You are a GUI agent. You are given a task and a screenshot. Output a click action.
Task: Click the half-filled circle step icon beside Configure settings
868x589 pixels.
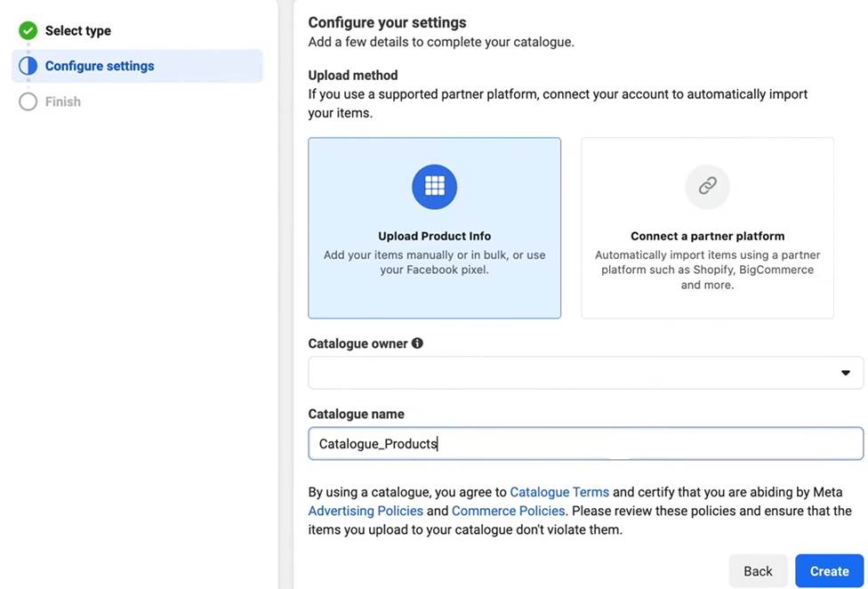click(x=28, y=66)
